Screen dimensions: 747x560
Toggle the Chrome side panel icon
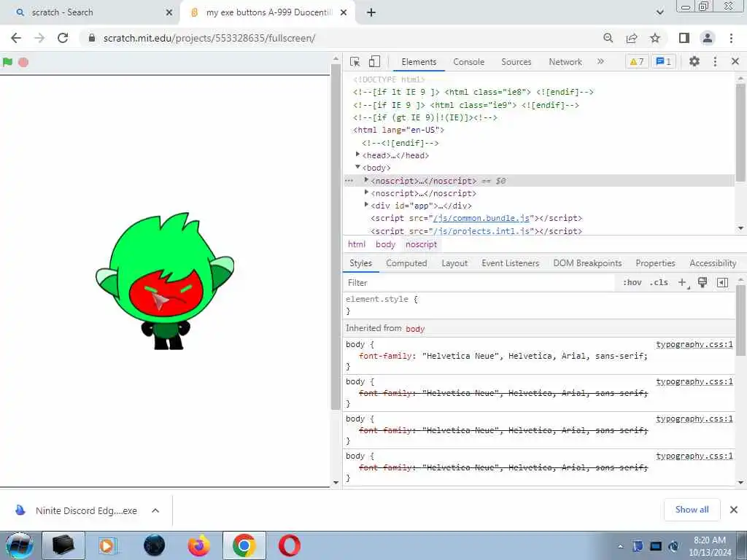684,38
